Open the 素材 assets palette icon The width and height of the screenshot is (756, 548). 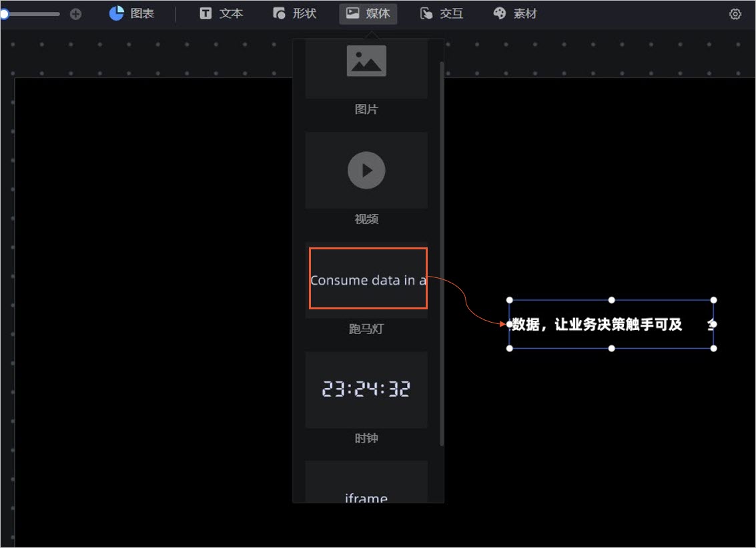[x=514, y=13]
